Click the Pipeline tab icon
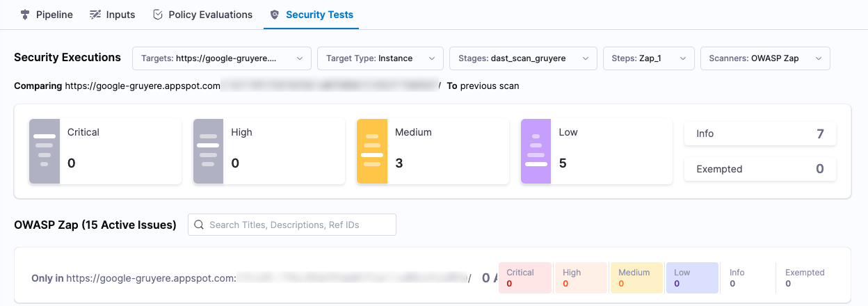868x306 pixels. [25, 15]
